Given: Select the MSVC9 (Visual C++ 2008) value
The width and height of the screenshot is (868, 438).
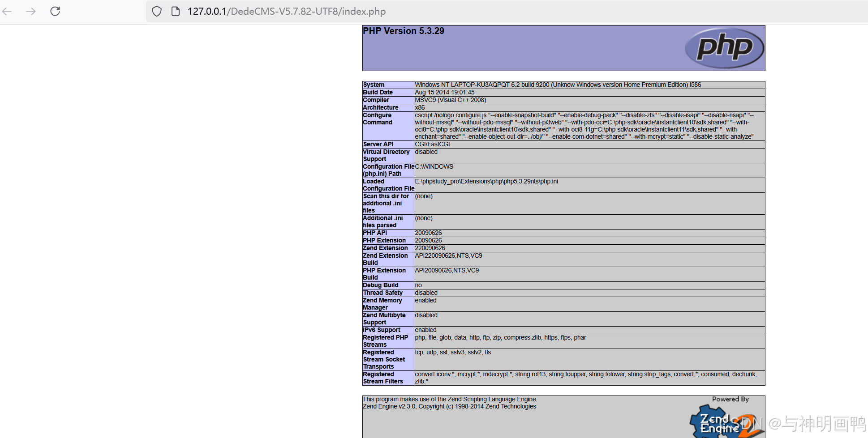Looking at the screenshot, I should click(451, 100).
